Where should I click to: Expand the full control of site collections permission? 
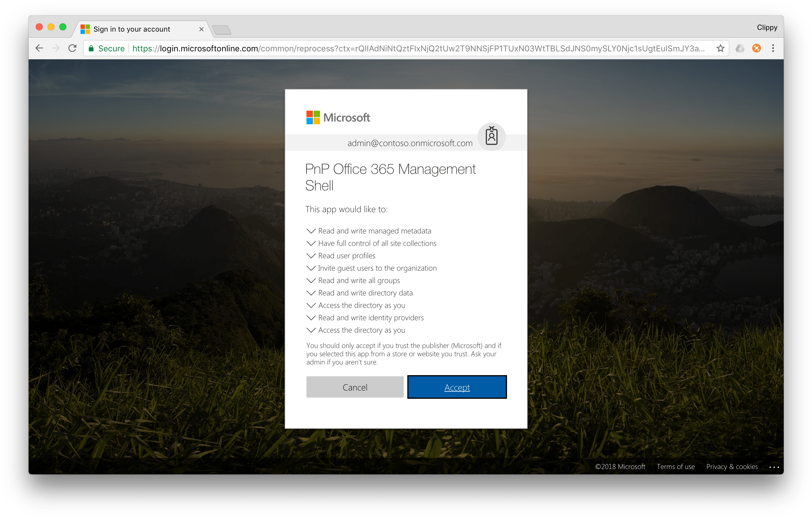point(311,243)
